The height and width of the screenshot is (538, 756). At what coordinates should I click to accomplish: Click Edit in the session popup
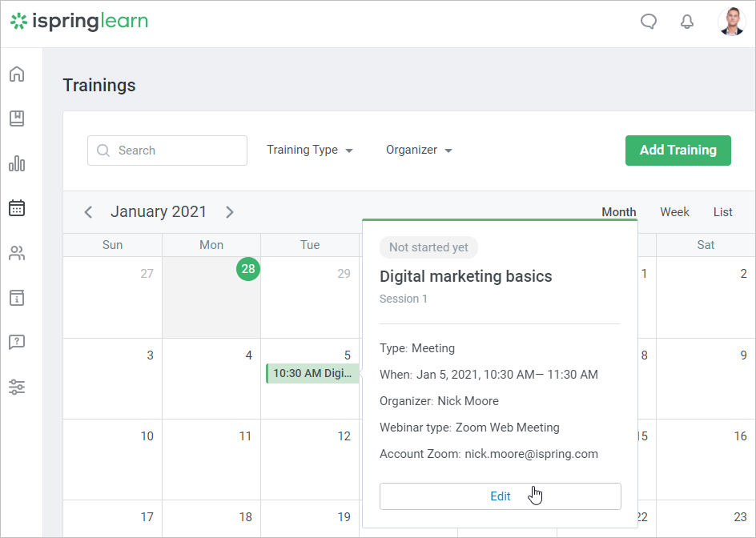tap(500, 496)
